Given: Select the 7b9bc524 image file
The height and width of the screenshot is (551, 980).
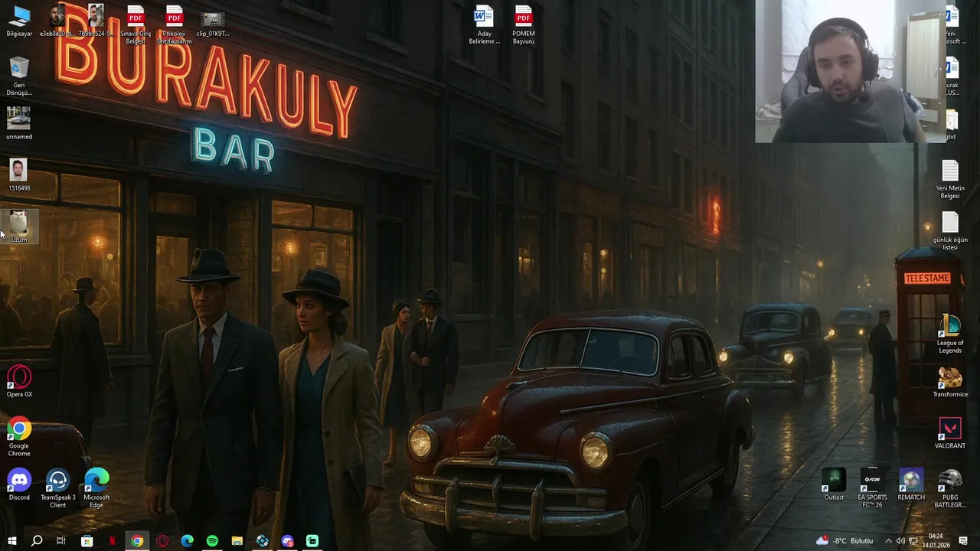Looking at the screenshot, I should click(96, 21).
